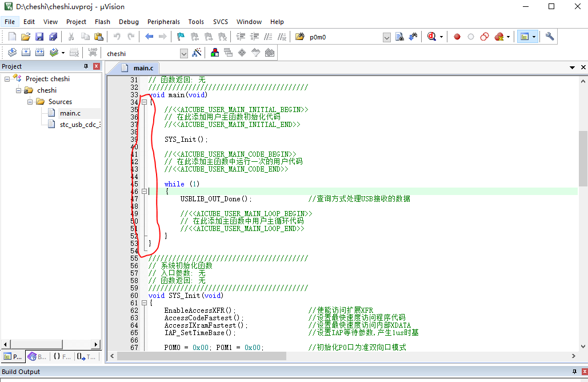Viewport: 588px width, 382px height.
Task: Open the p0m0 find combo dropdown arrow
Action: [387, 37]
